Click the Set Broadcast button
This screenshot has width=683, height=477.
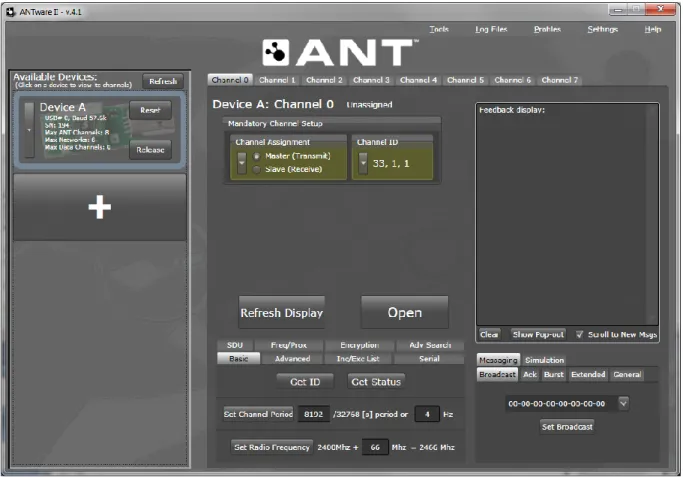pos(567,427)
